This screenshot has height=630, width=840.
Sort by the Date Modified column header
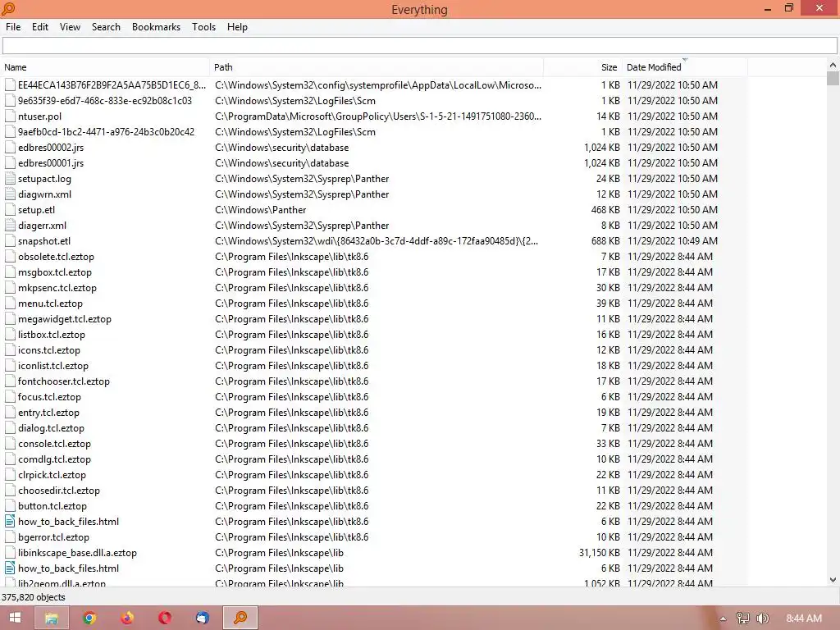(x=685, y=67)
